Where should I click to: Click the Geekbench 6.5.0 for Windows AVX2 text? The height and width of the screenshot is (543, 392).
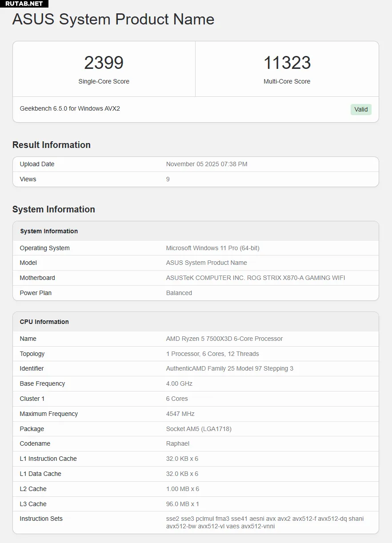tap(70, 108)
